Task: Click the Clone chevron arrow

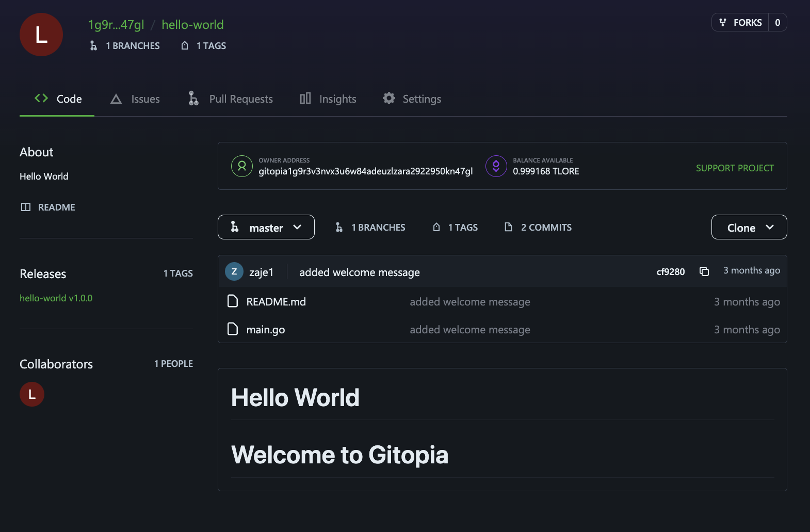Action: tap(770, 227)
